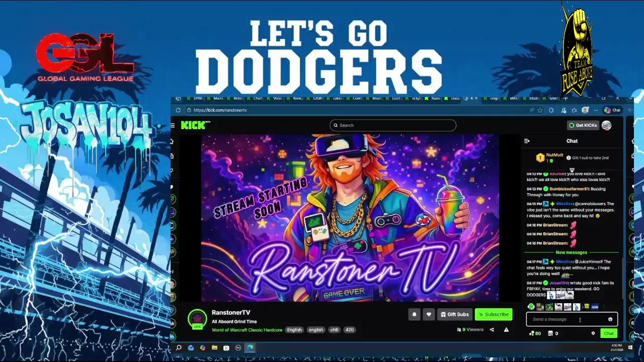
Task: Click the Kick logo in the header
Action: [195, 125]
